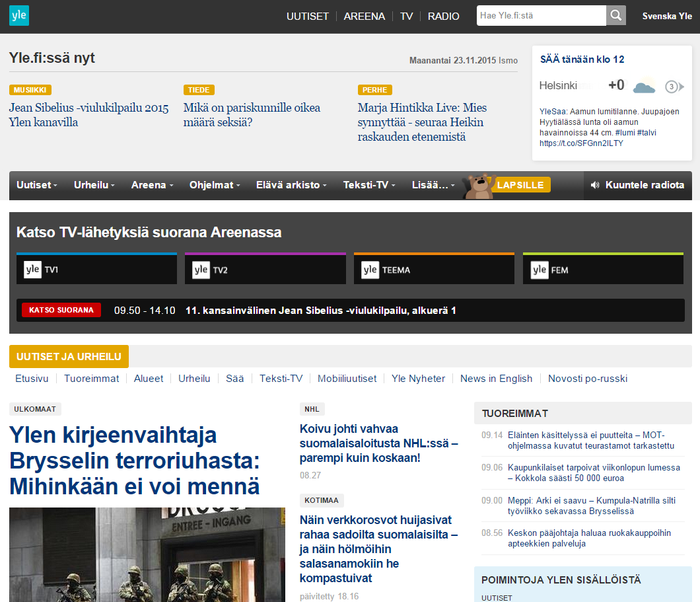Image resolution: width=700 pixels, height=602 pixels.
Task: Open the Brysselin terroriuhasta headline
Action: pyautogui.click(x=134, y=461)
